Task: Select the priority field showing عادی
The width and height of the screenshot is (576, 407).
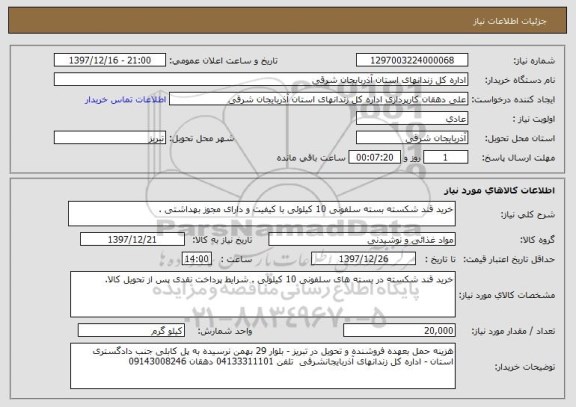Action: [x=412, y=119]
